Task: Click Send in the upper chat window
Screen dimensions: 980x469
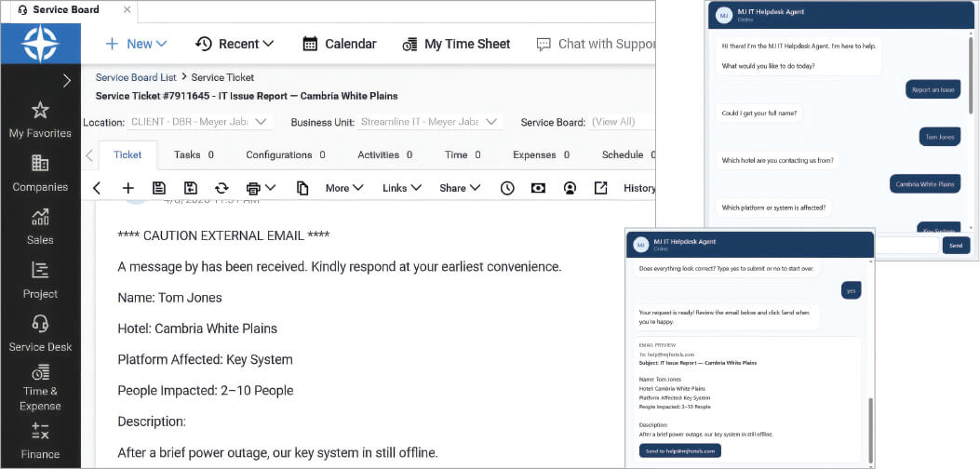Action: click(x=956, y=246)
